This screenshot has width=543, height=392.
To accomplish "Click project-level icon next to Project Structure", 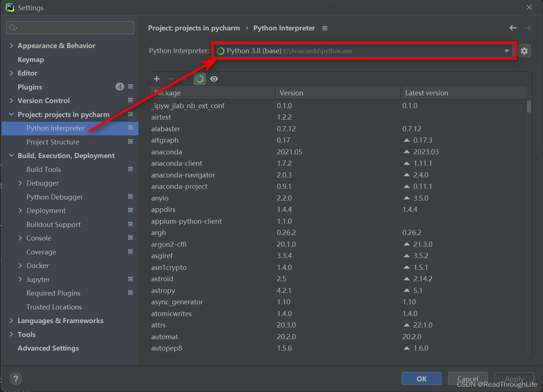I will pos(130,142).
